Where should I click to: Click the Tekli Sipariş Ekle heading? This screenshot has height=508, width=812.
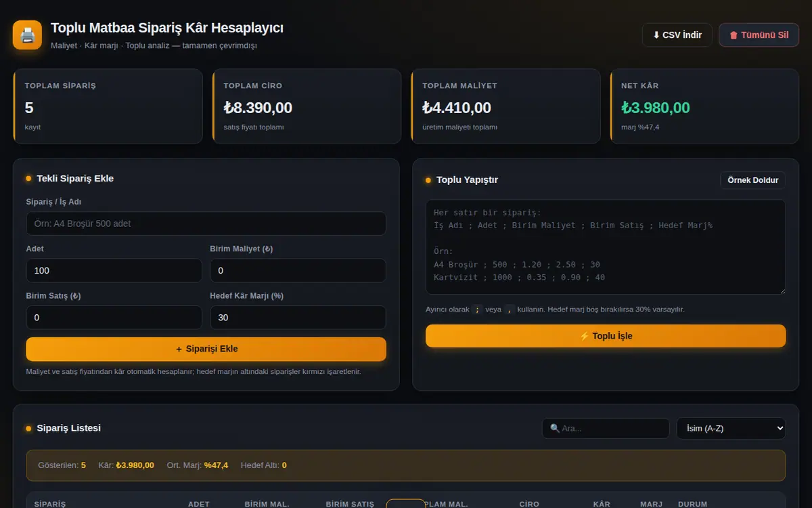tap(75, 179)
